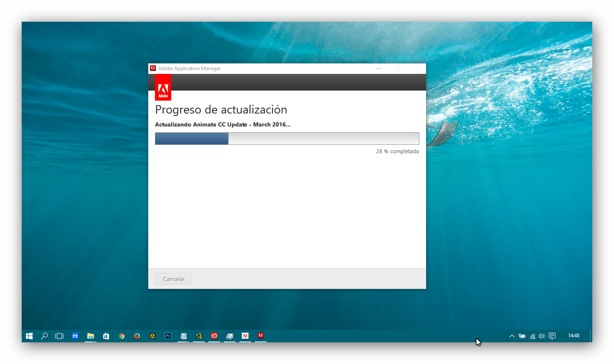Open Task View in the taskbar
The width and height of the screenshot is (614, 364).
click(x=59, y=336)
